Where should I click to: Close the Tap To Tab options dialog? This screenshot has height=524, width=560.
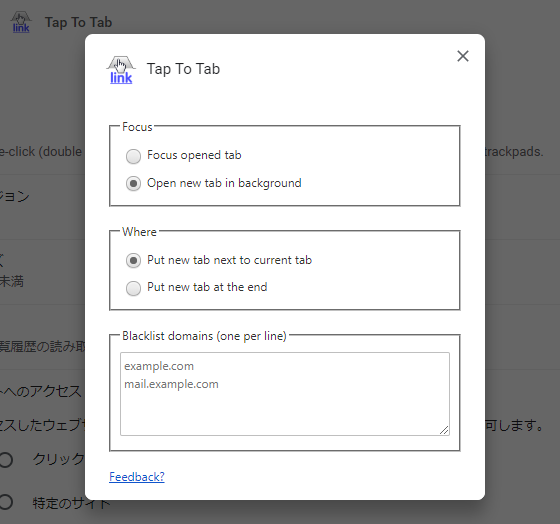(463, 56)
